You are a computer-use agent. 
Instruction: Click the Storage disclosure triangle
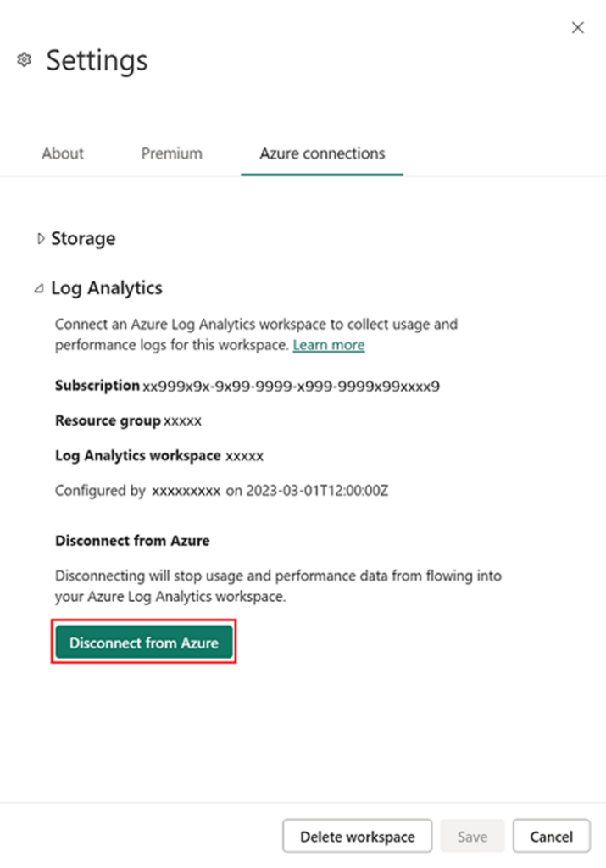[41, 238]
